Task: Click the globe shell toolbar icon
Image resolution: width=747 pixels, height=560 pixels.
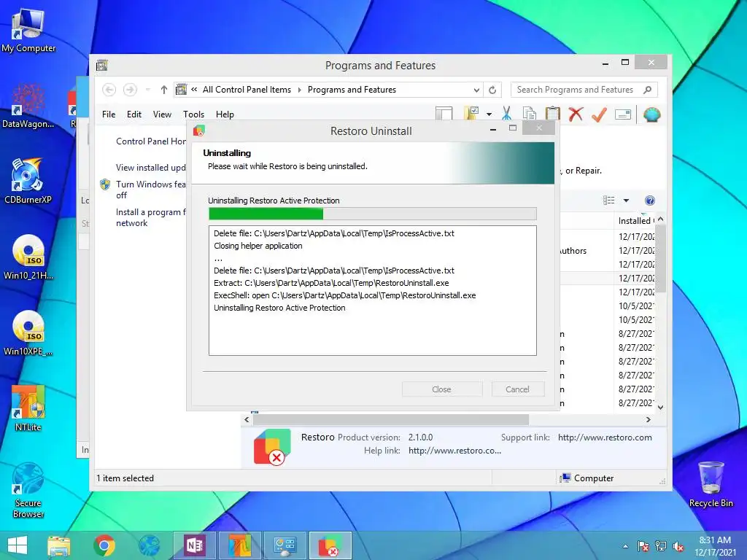Action: pyautogui.click(x=651, y=114)
